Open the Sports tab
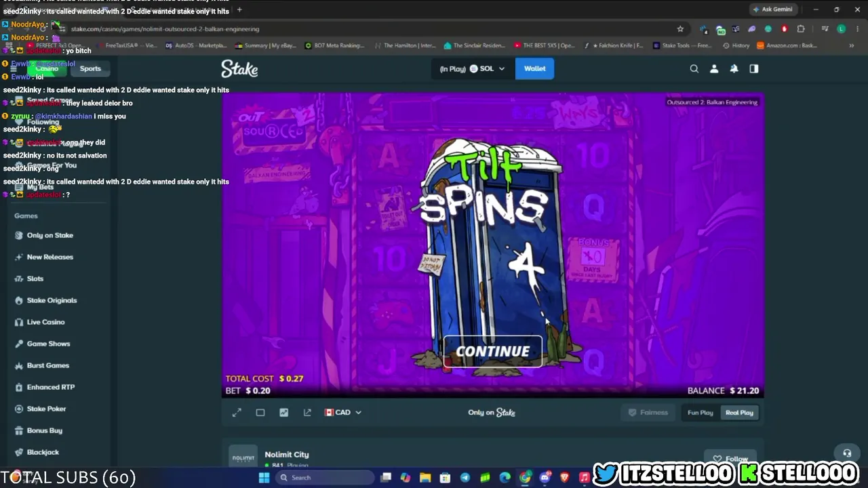Screen dimensions: 868x488 point(90,68)
